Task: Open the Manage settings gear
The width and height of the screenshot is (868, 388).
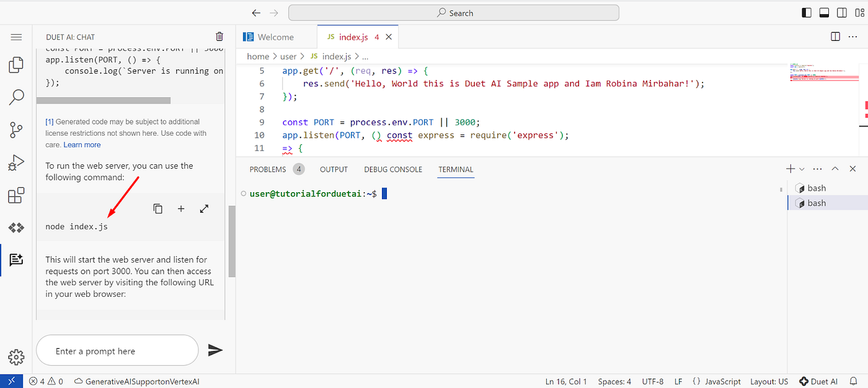Action: point(16,357)
